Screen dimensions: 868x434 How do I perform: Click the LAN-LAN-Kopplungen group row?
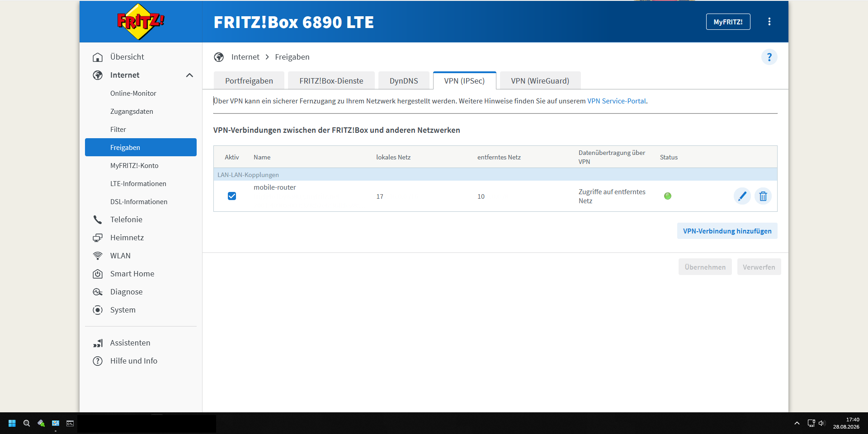tap(495, 175)
